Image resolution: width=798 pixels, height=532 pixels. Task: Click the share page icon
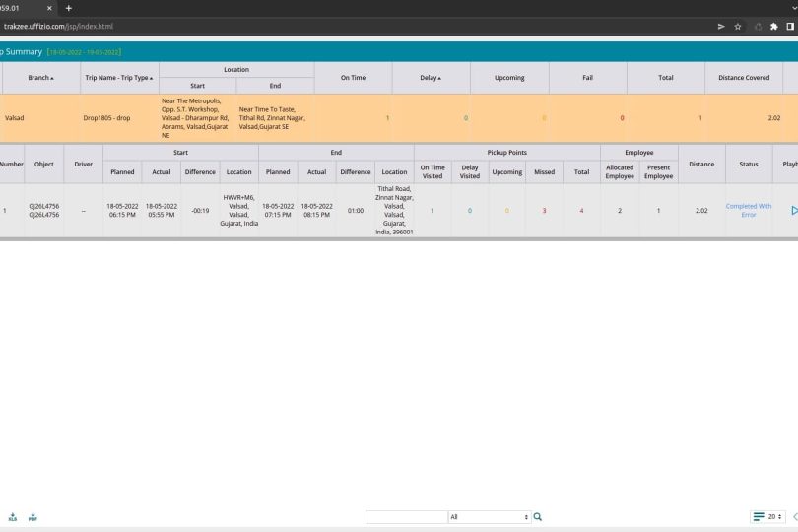tap(721, 27)
